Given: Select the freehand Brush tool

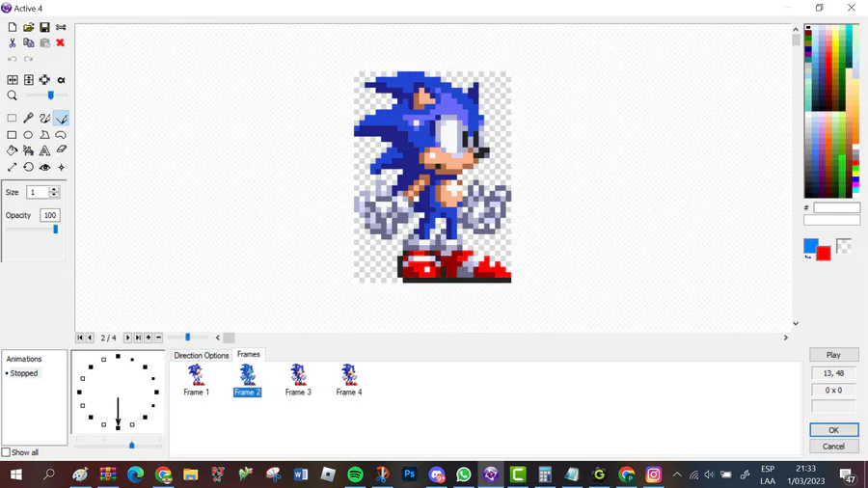Looking at the screenshot, I should pyautogui.click(x=44, y=118).
